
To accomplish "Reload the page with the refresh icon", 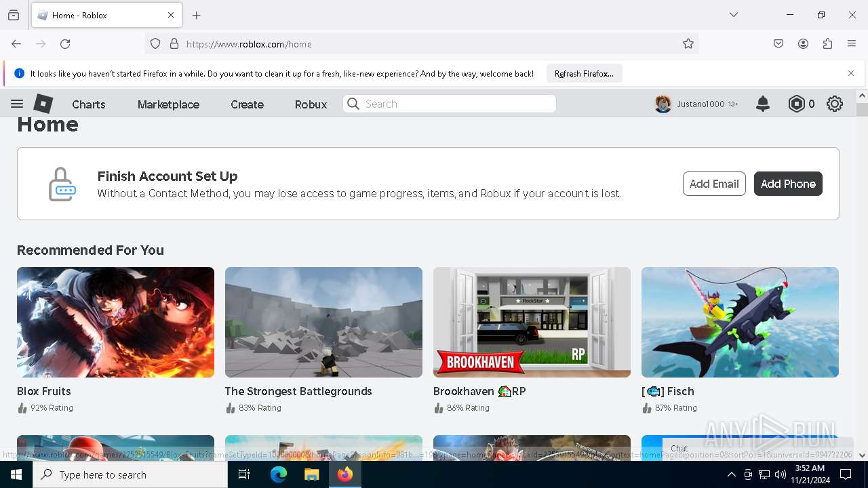I will (65, 44).
